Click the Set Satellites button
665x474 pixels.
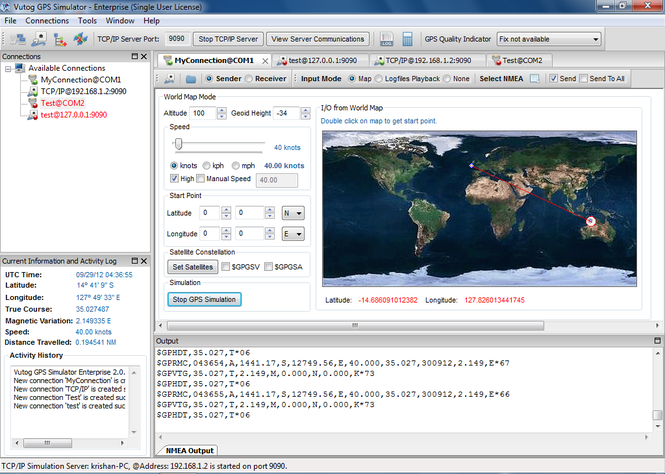click(193, 267)
